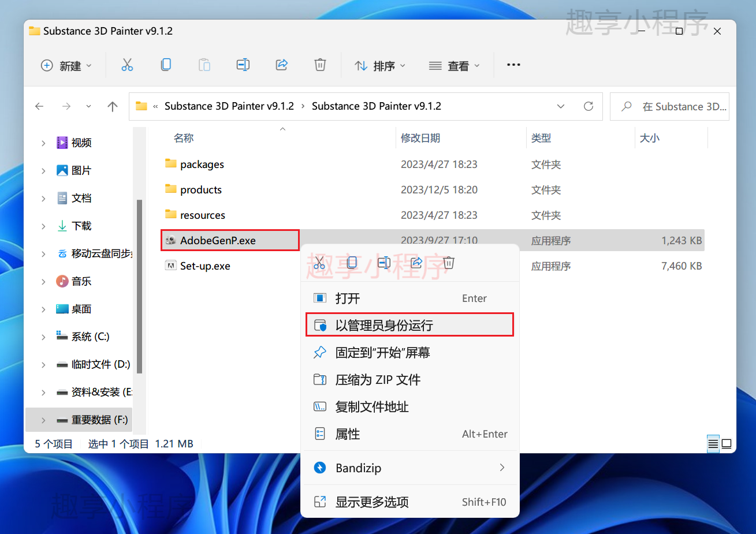Open the 新建 (New) dropdown
The width and height of the screenshot is (756, 534).
click(x=66, y=66)
